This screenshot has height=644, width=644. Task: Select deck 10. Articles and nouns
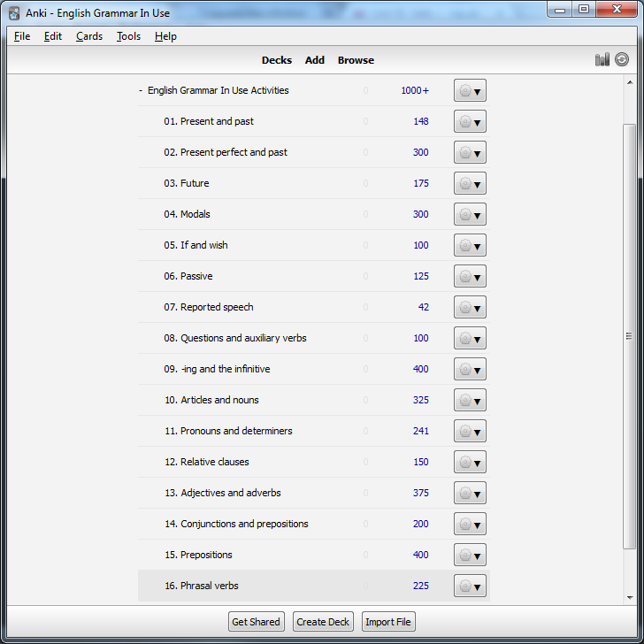click(211, 400)
